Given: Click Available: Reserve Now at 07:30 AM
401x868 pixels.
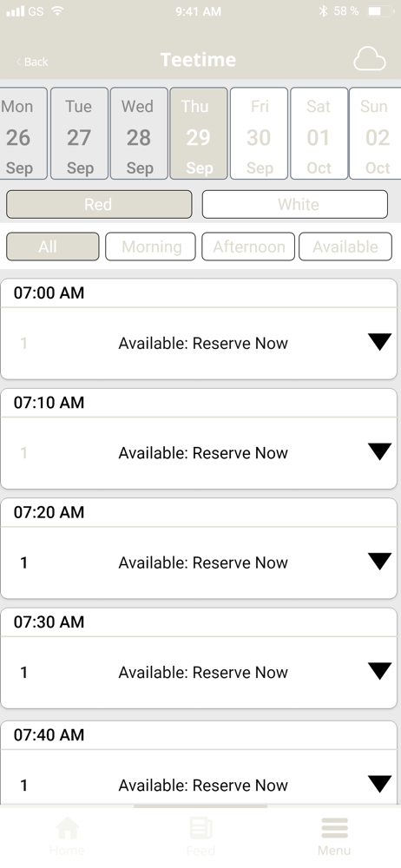Looking at the screenshot, I should point(203,672).
